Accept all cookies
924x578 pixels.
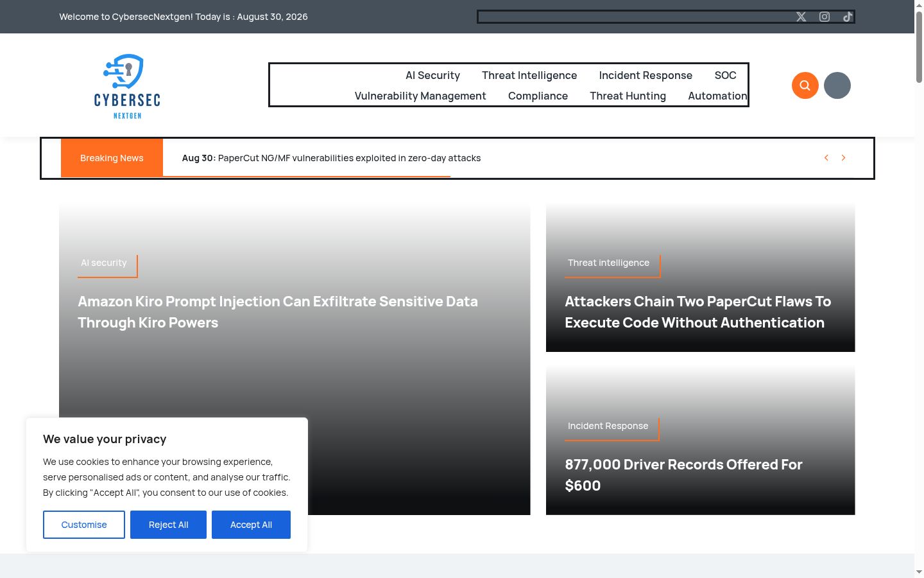point(251,525)
